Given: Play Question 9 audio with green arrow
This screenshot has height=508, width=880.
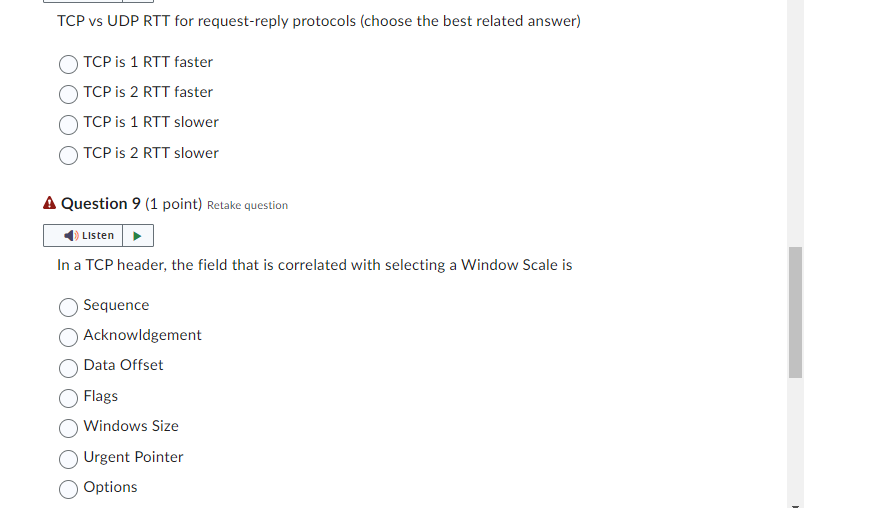Looking at the screenshot, I should 138,236.
